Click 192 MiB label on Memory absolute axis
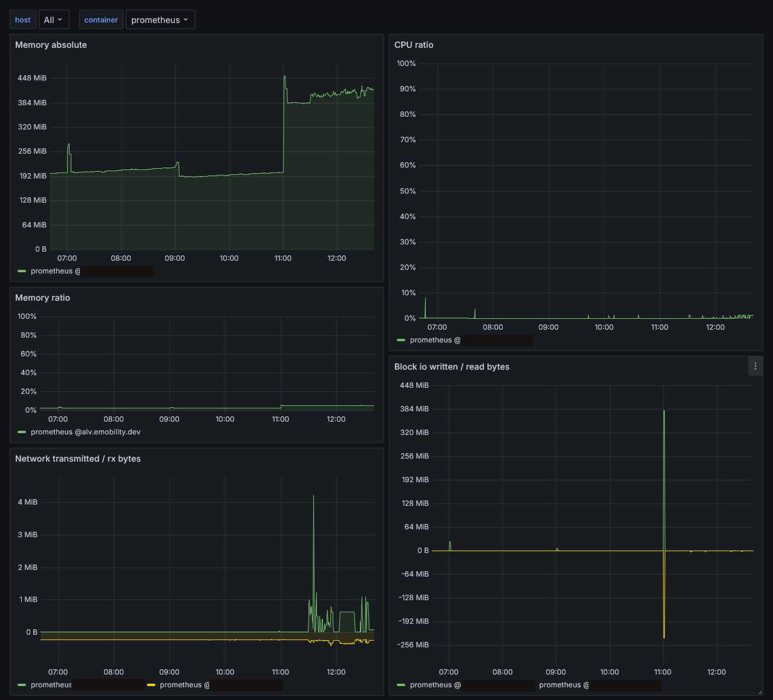Screen dimensions: 773x700 tap(33, 176)
